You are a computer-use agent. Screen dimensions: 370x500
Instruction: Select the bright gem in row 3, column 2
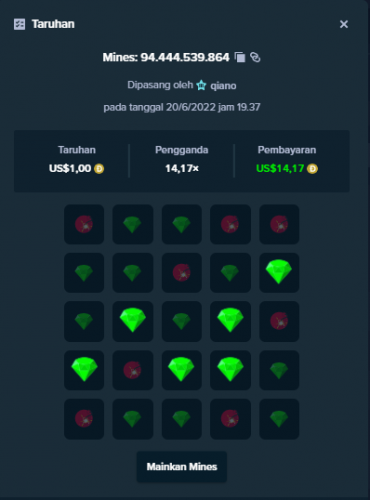click(x=133, y=321)
